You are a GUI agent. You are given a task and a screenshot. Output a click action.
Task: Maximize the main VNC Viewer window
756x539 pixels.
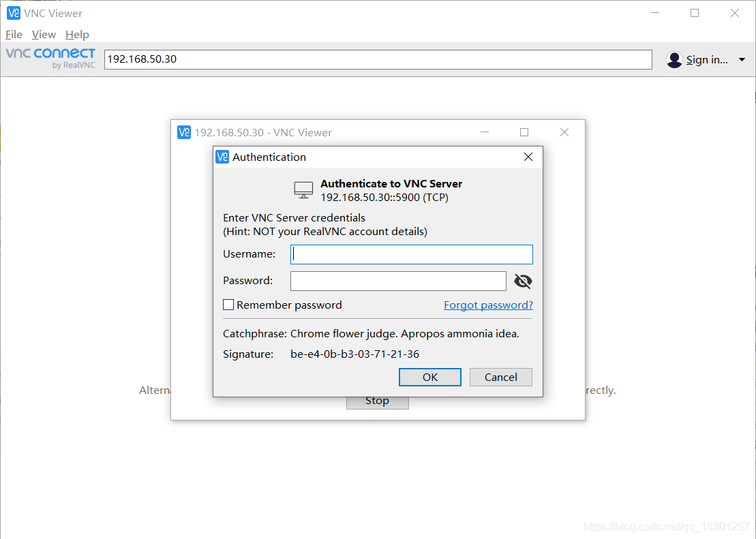click(x=694, y=13)
